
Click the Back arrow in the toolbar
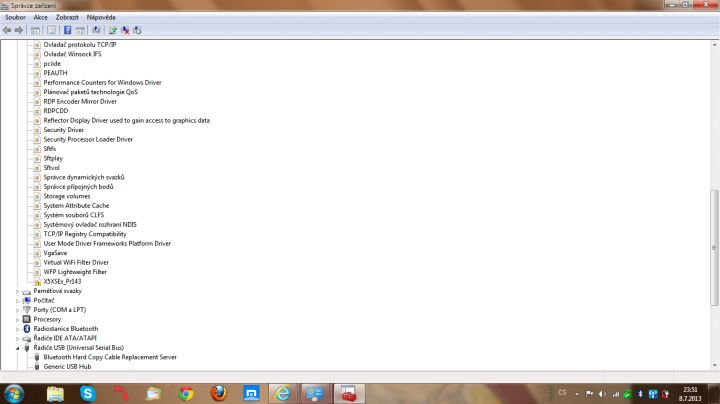tap(6, 30)
